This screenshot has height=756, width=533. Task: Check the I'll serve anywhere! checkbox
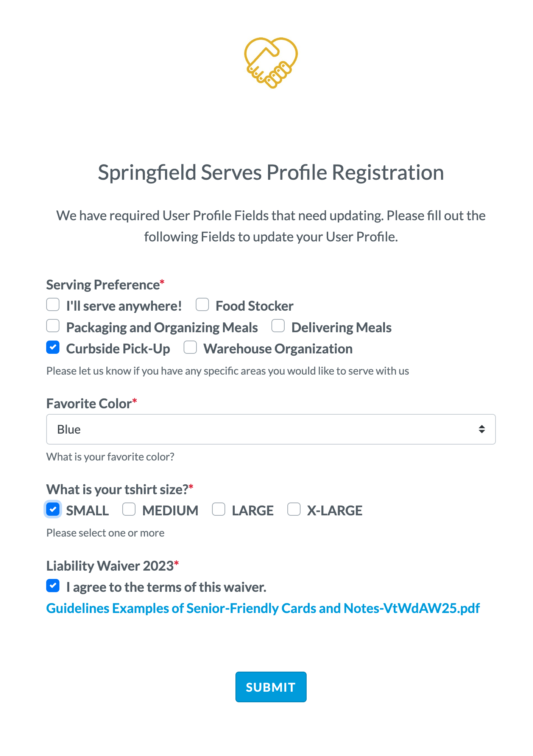pyautogui.click(x=53, y=304)
